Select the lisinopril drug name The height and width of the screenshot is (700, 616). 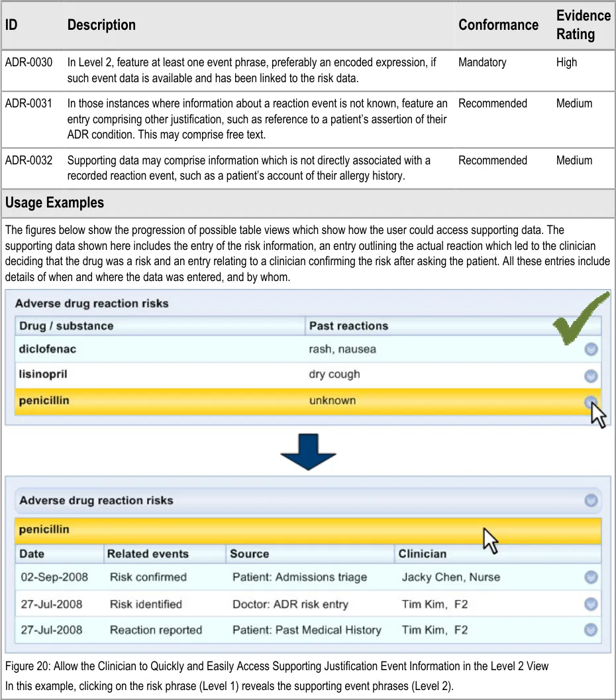tap(43, 375)
